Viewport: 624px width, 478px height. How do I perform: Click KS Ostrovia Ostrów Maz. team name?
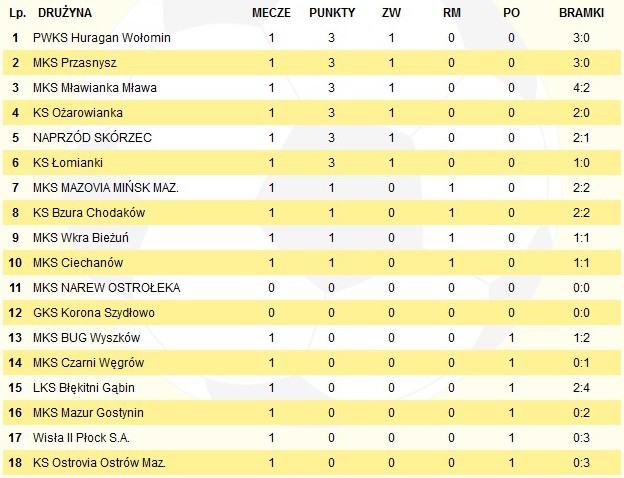tap(99, 463)
